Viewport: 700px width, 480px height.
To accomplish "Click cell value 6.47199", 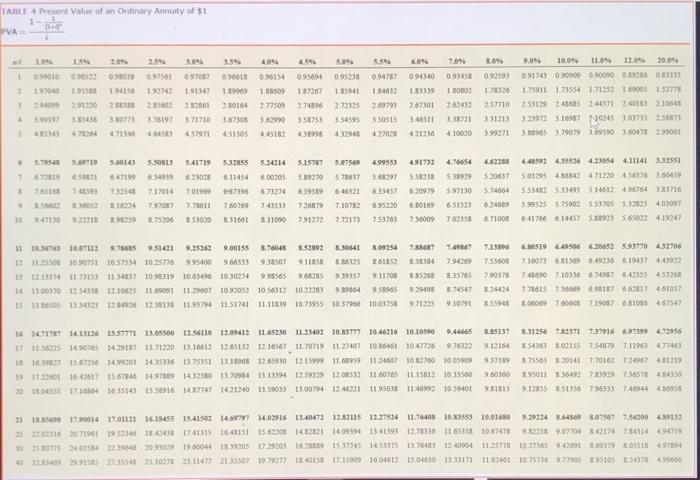I will (122, 177).
